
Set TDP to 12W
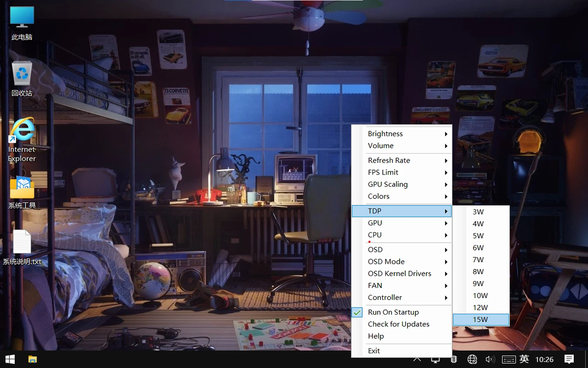[481, 308]
